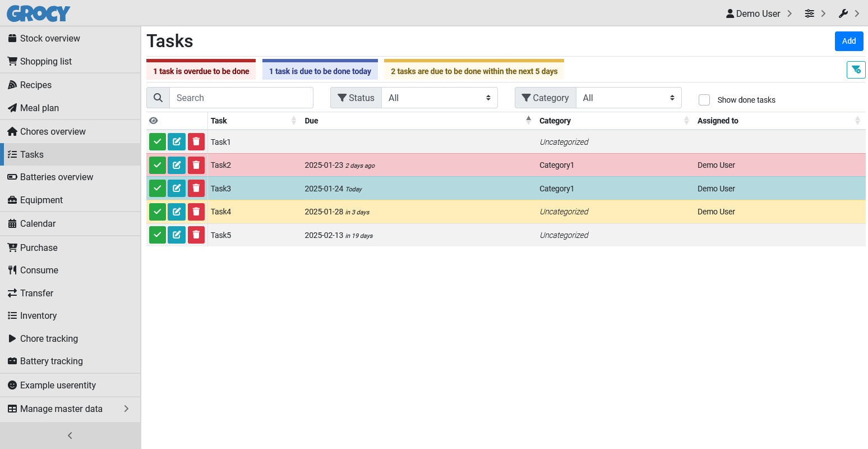This screenshot has height=449, width=868.
Task: Click the GROCY logo
Action: tap(39, 13)
